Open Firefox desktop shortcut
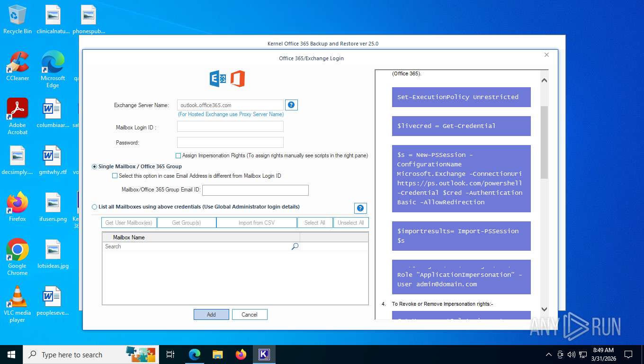 click(x=18, y=207)
